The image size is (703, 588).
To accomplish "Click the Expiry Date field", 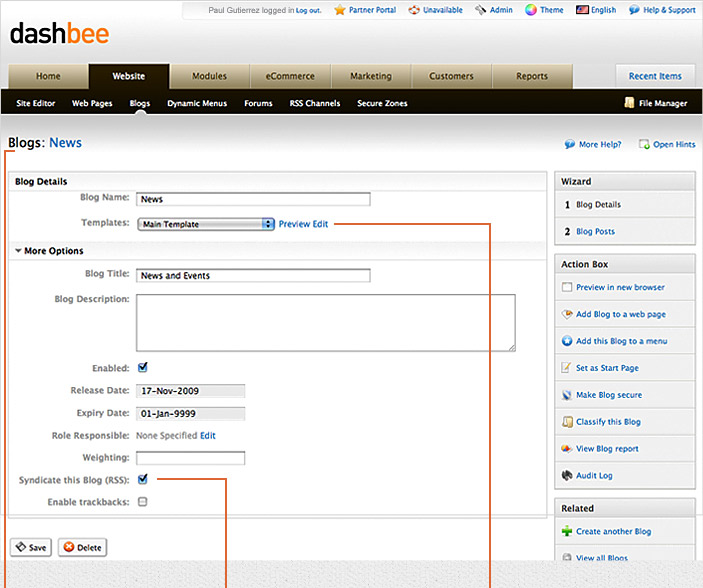I will [191, 414].
